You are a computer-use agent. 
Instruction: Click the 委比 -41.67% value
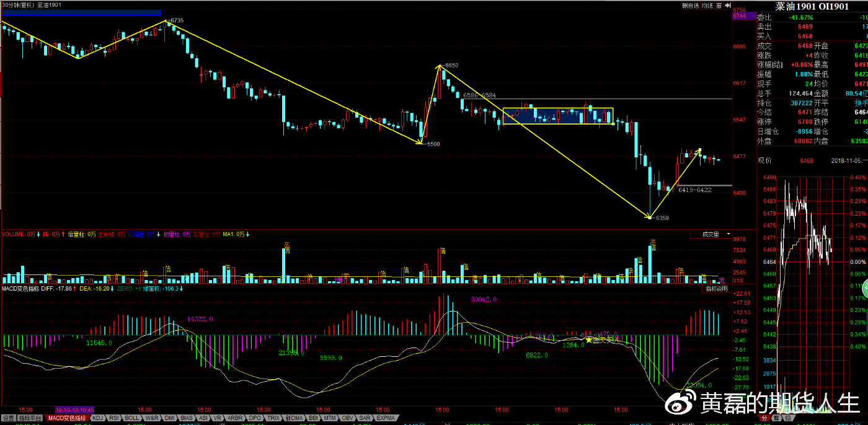tap(800, 17)
